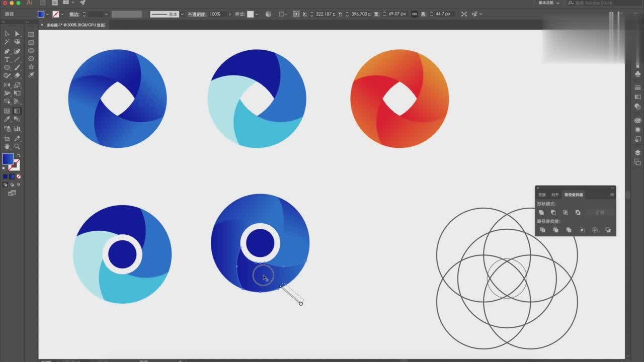This screenshot has height=362, width=644.
Task: Activate the Gradient tool
Action: coord(17,111)
